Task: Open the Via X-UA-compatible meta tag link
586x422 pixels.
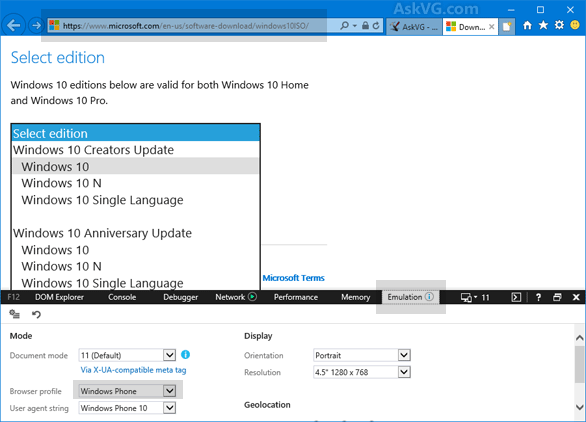Action: pyautogui.click(x=133, y=370)
